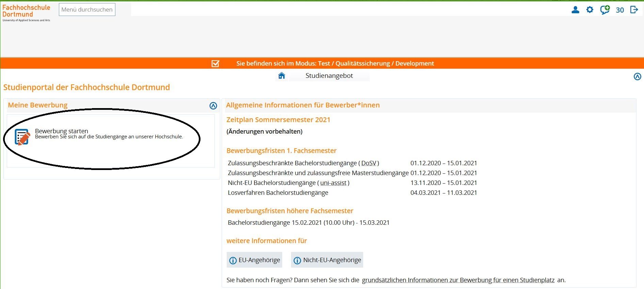
Task: Collapse the navigation bar with the top-right arrow
Action: (x=637, y=76)
